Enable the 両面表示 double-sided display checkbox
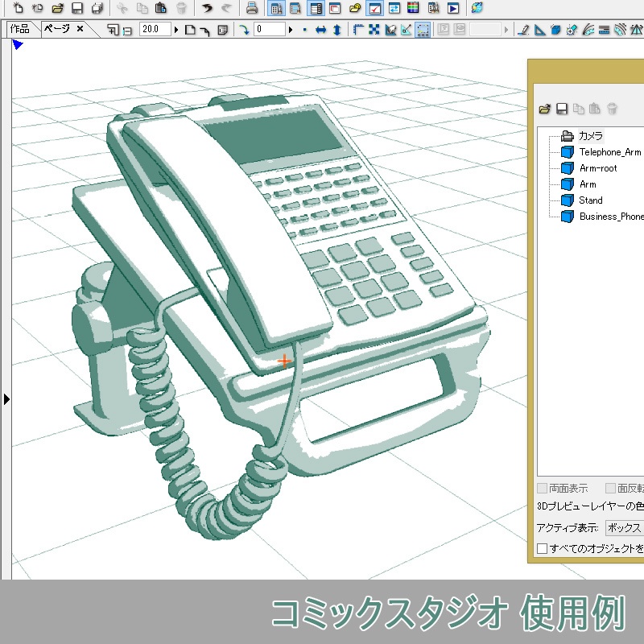The width and height of the screenshot is (644, 644). click(541, 487)
